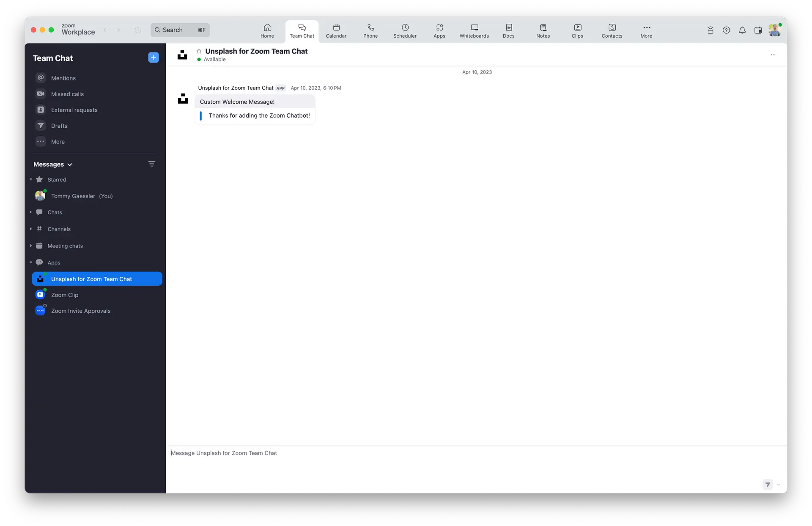Click the blue plus button to start a chat

click(153, 58)
